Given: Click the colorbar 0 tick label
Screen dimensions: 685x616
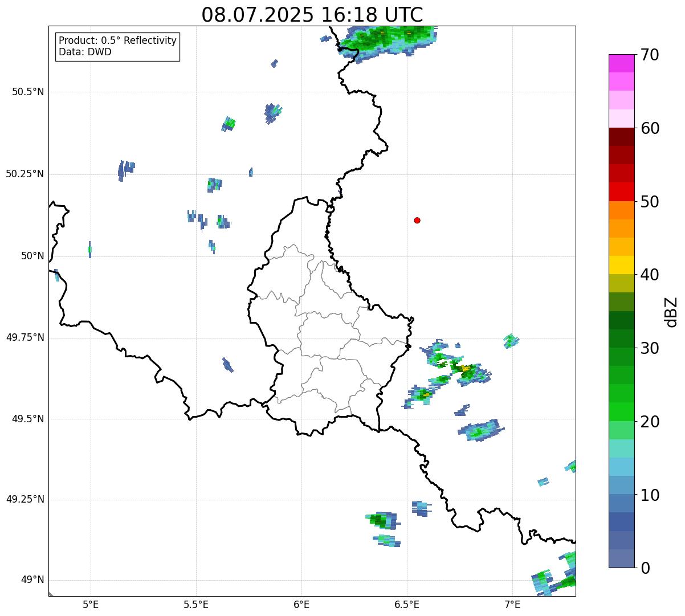Looking at the screenshot, I should pos(645,568).
